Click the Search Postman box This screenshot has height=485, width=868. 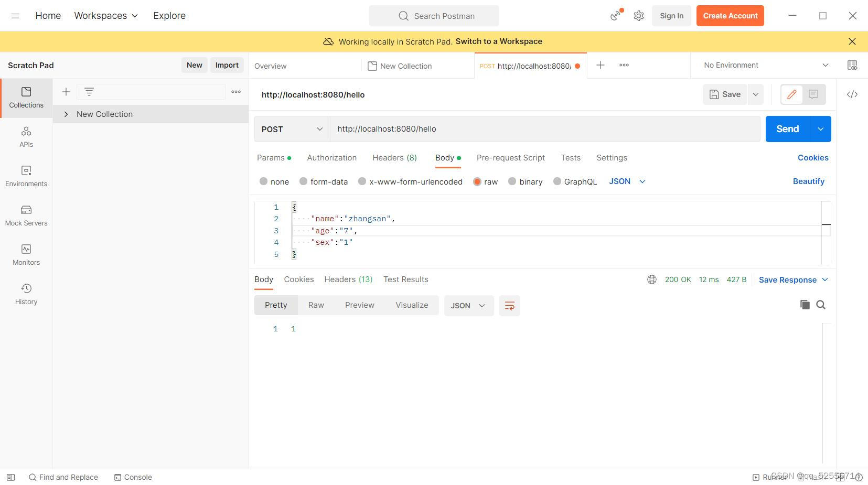434,16
